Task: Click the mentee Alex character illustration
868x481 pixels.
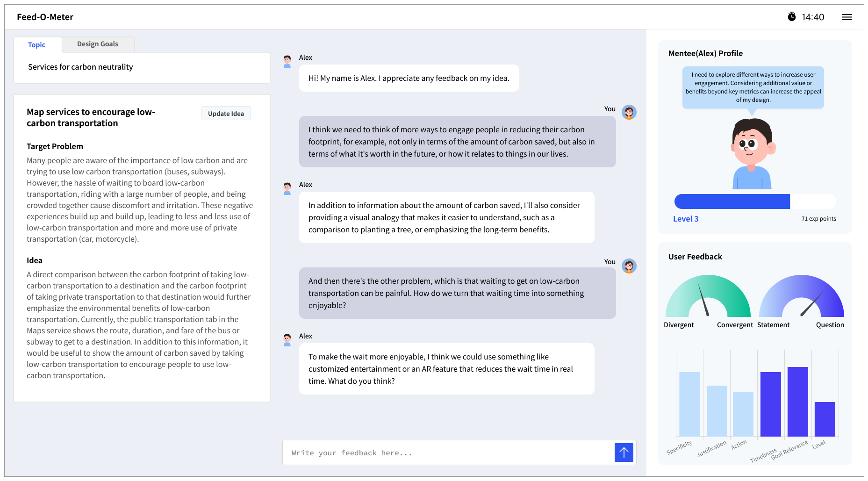Action: (x=752, y=153)
